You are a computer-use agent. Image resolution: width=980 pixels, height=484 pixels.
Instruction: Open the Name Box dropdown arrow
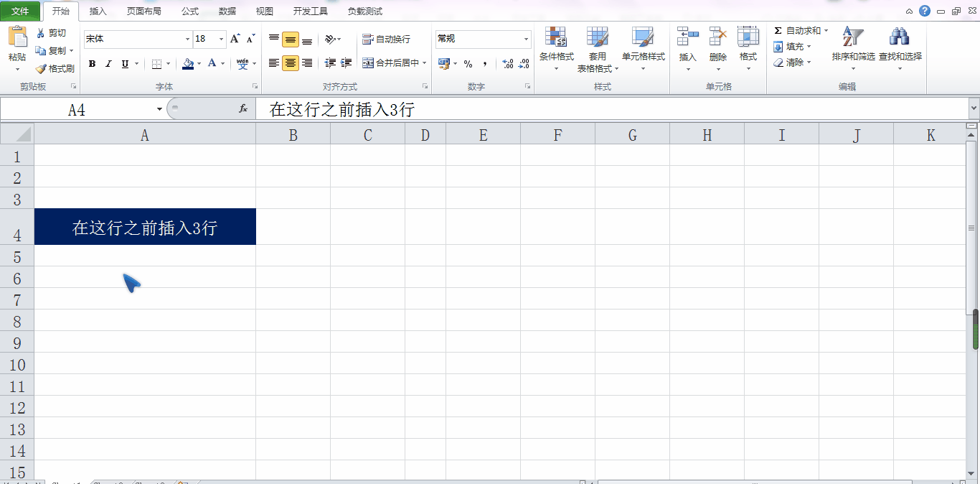pyautogui.click(x=159, y=109)
